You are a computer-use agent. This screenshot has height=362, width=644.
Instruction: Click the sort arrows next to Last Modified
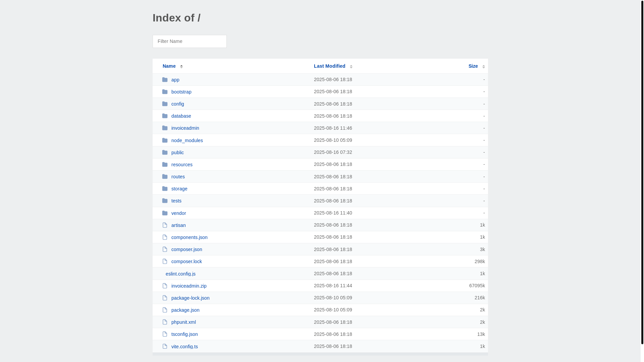(351, 66)
